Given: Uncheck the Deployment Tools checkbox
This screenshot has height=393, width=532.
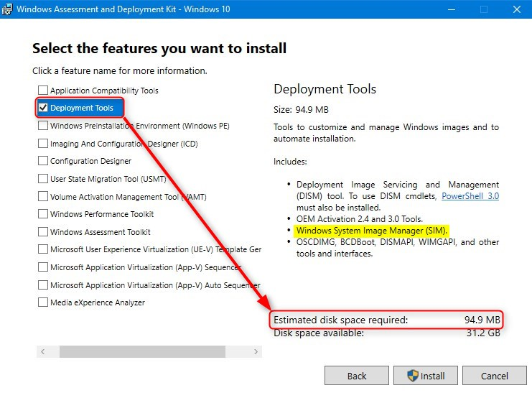Looking at the screenshot, I should pyautogui.click(x=43, y=108).
